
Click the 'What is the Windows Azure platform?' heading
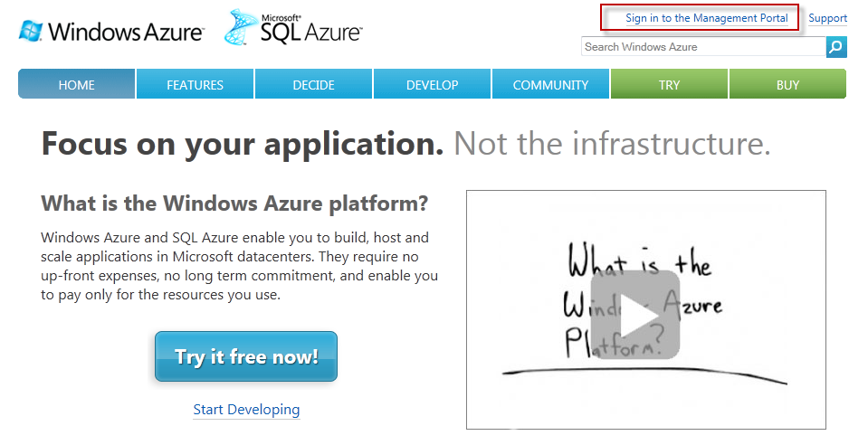(x=234, y=204)
